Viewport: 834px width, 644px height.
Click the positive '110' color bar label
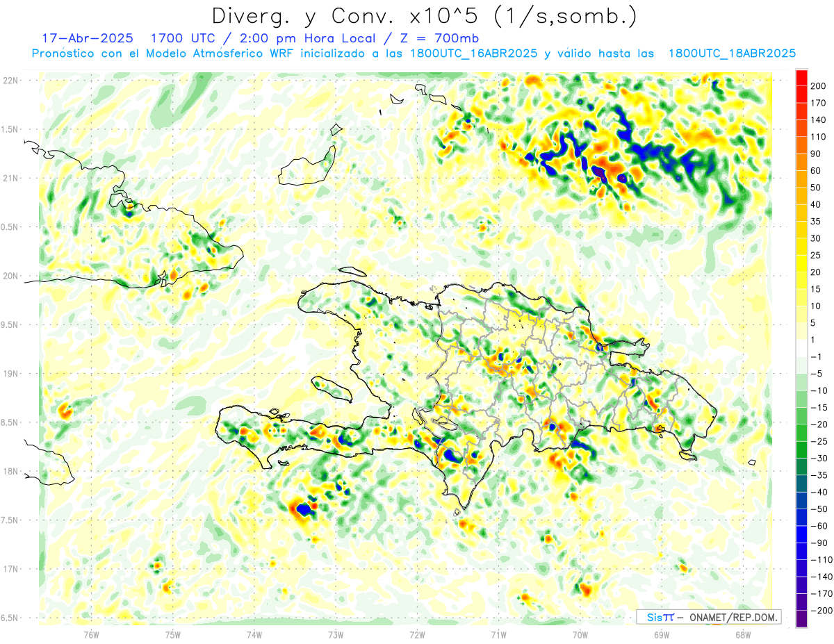[818, 136]
